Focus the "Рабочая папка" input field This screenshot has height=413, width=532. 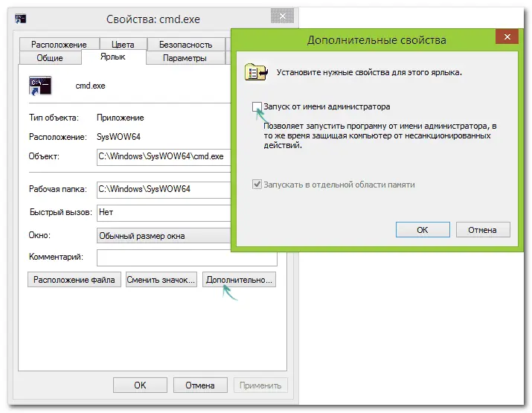164,189
